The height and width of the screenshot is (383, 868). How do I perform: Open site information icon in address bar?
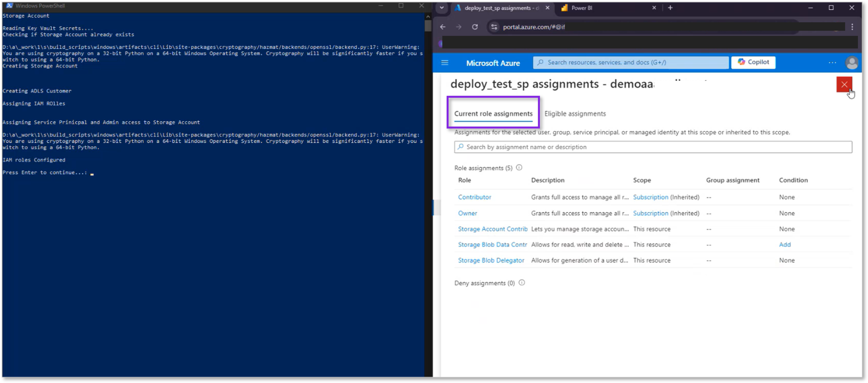tap(494, 27)
